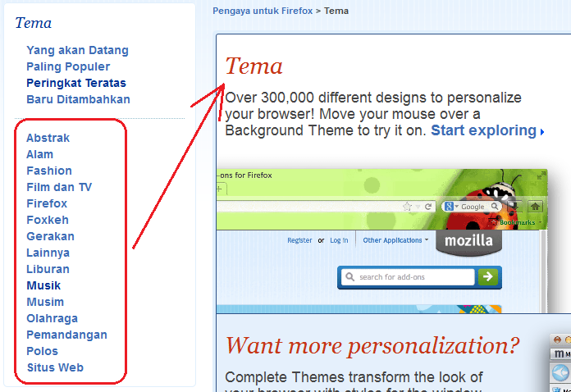The image size is (571, 392).
Task: Go to Pengaya untuk Firefox breadcrumb
Action: click(263, 11)
